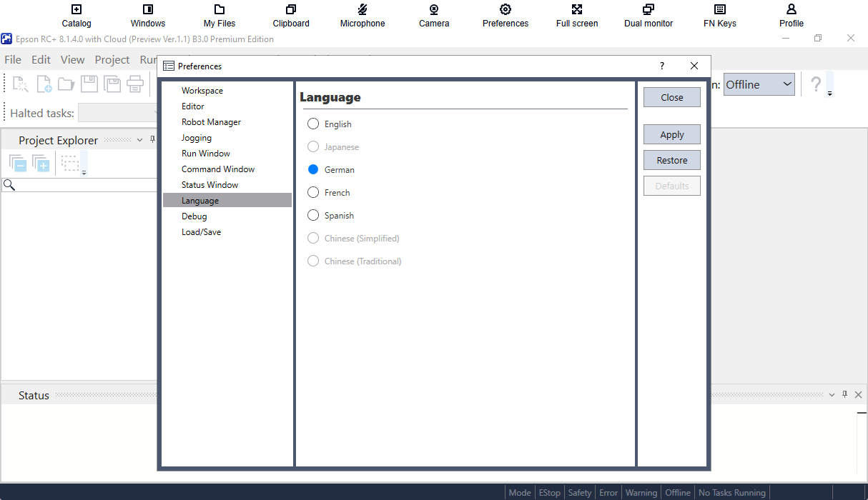Select Editor preferences category

click(227, 106)
